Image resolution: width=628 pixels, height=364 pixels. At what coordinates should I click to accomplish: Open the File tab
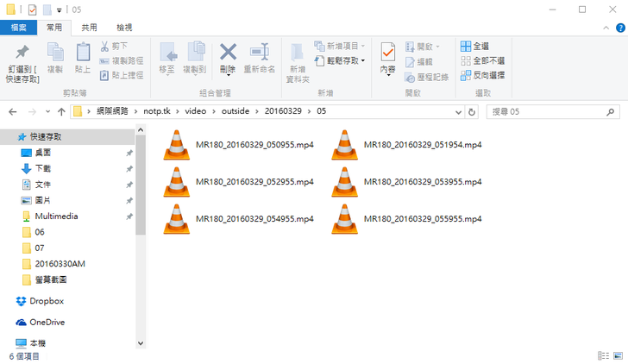[x=18, y=28]
